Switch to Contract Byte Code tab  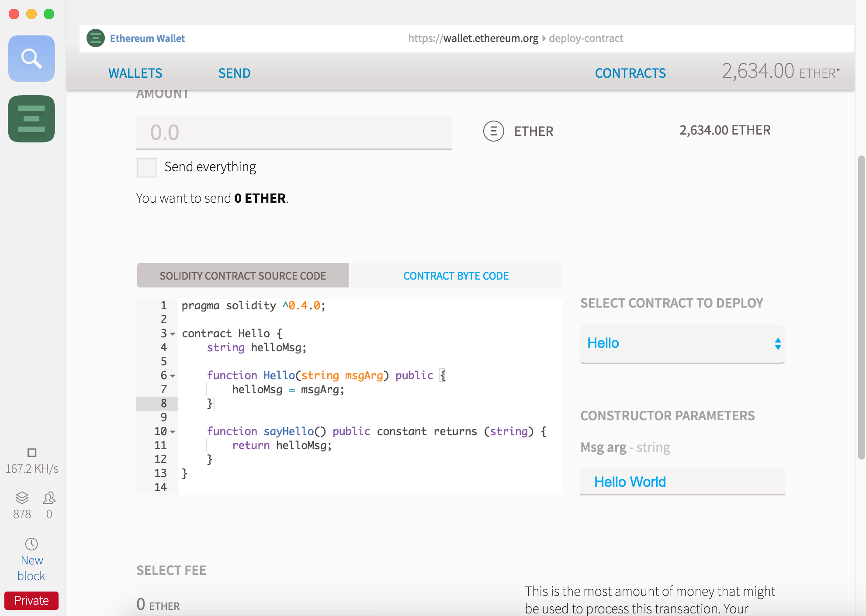click(456, 276)
